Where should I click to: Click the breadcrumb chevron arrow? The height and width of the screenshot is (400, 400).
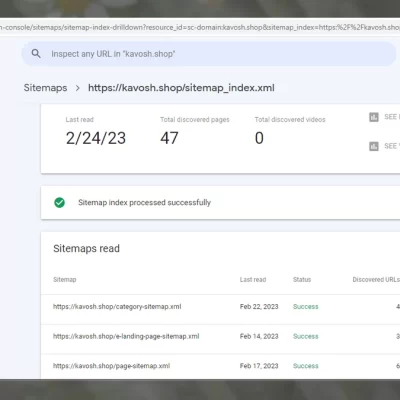pos(77,88)
